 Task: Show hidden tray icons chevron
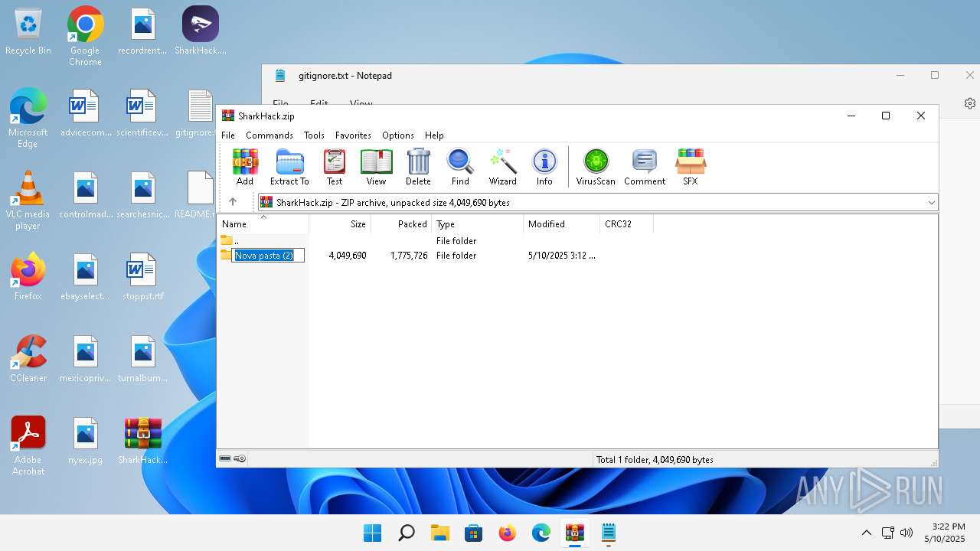tap(867, 533)
